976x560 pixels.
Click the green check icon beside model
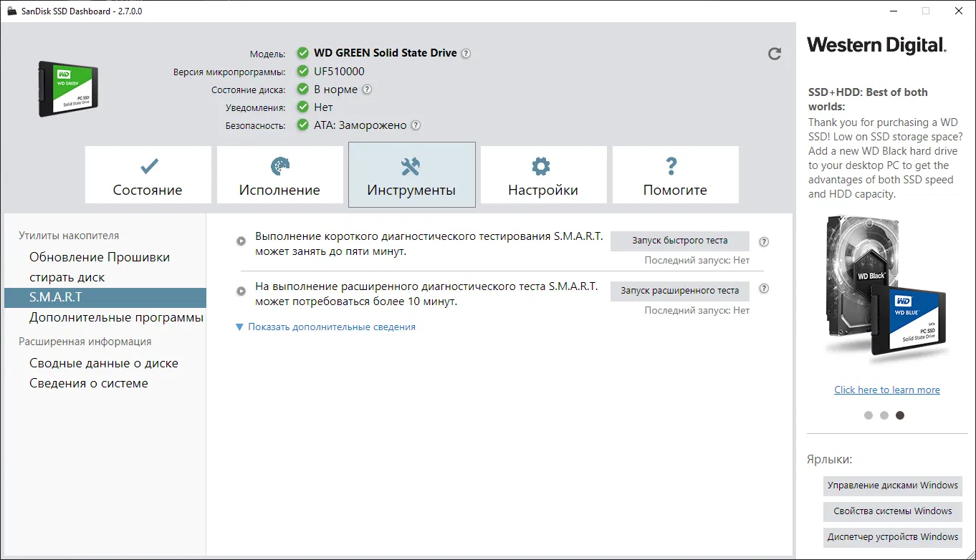point(303,53)
